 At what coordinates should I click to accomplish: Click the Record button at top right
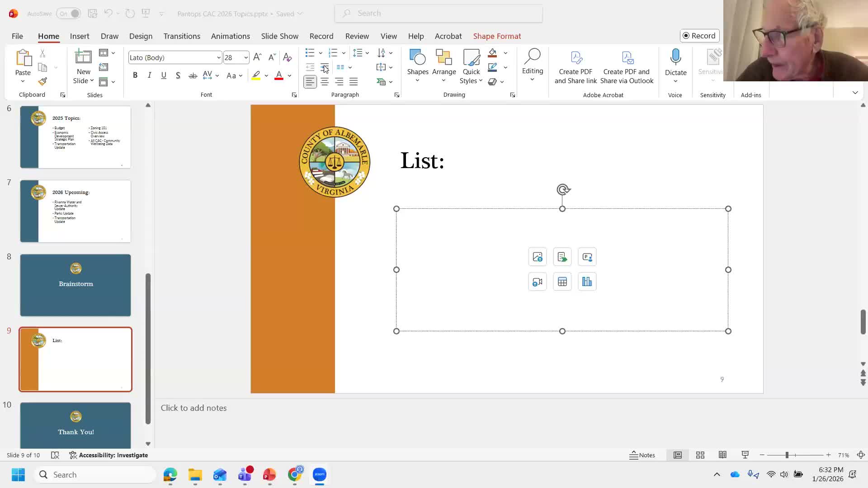tap(699, 36)
